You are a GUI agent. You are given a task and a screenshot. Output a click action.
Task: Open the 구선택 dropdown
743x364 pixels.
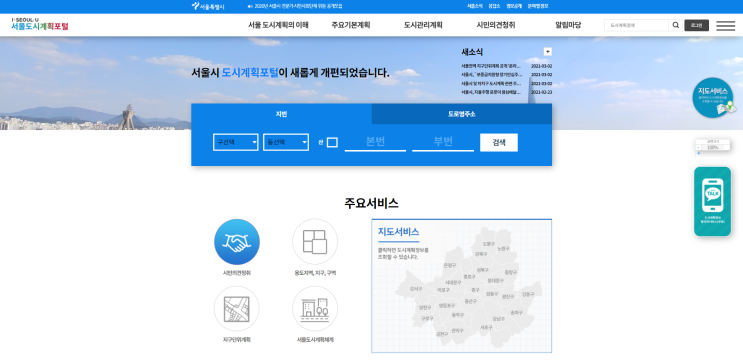click(236, 142)
